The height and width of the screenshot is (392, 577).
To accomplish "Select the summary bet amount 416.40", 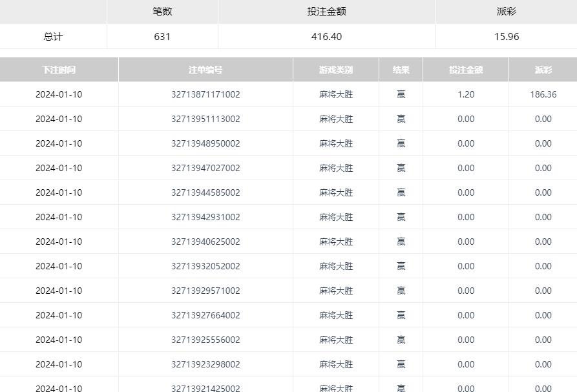I will click(326, 36).
